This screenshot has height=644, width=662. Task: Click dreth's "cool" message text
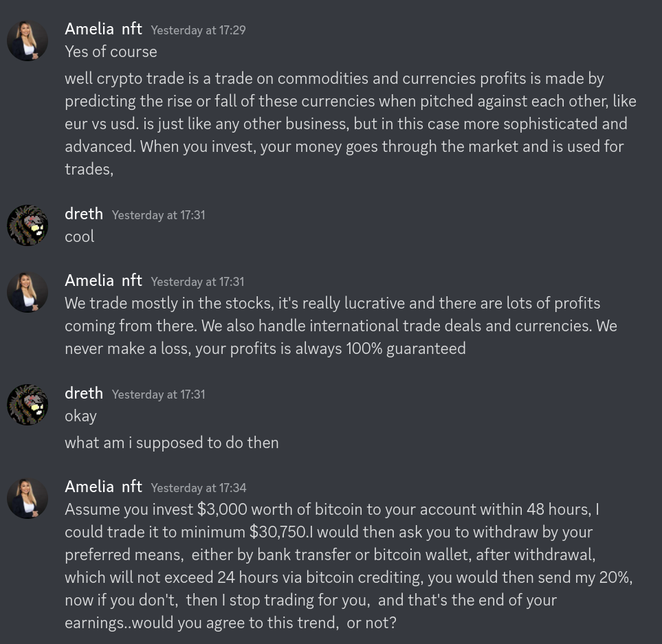[x=80, y=236]
